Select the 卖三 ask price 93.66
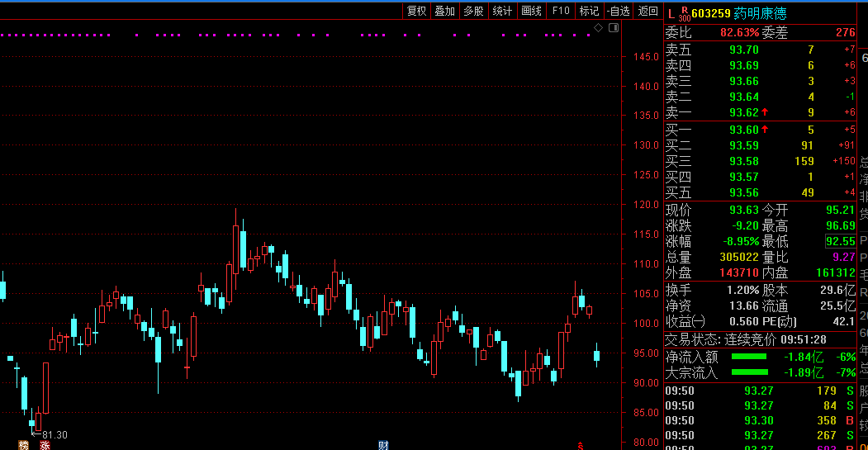The image size is (868, 450). (x=744, y=82)
